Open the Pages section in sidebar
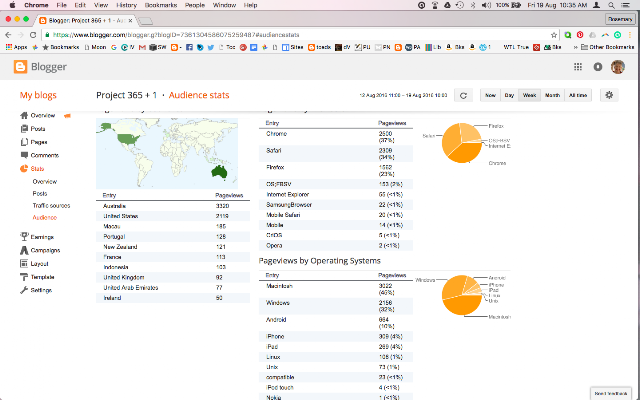 point(34,142)
